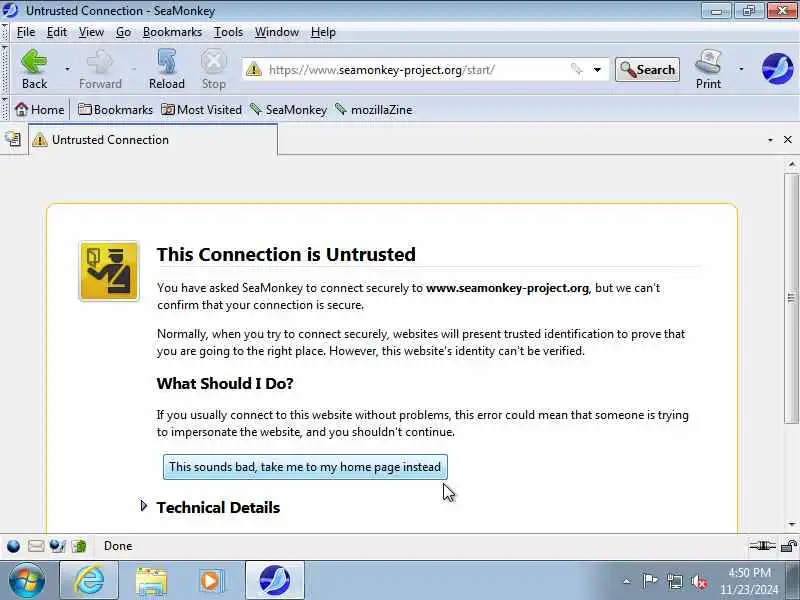Open the Tools menu
Viewport: 800px width, 600px height.
click(228, 32)
